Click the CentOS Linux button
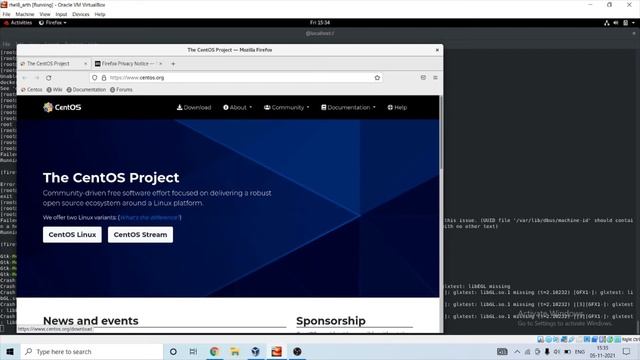The width and height of the screenshot is (640, 360). coord(72,235)
